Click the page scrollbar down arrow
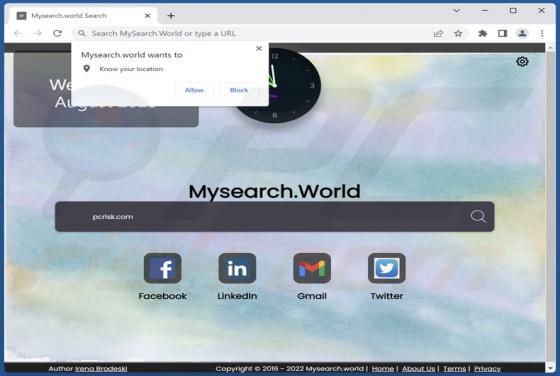 [x=550, y=368]
